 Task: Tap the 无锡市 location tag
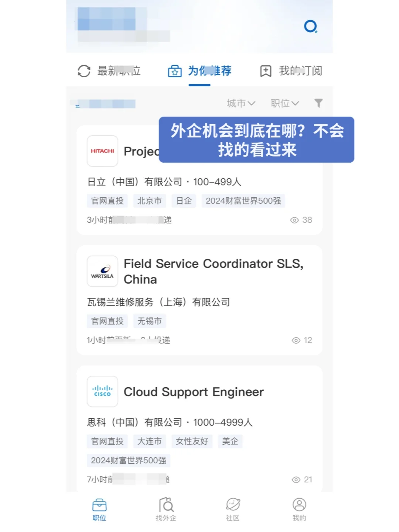(150, 321)
